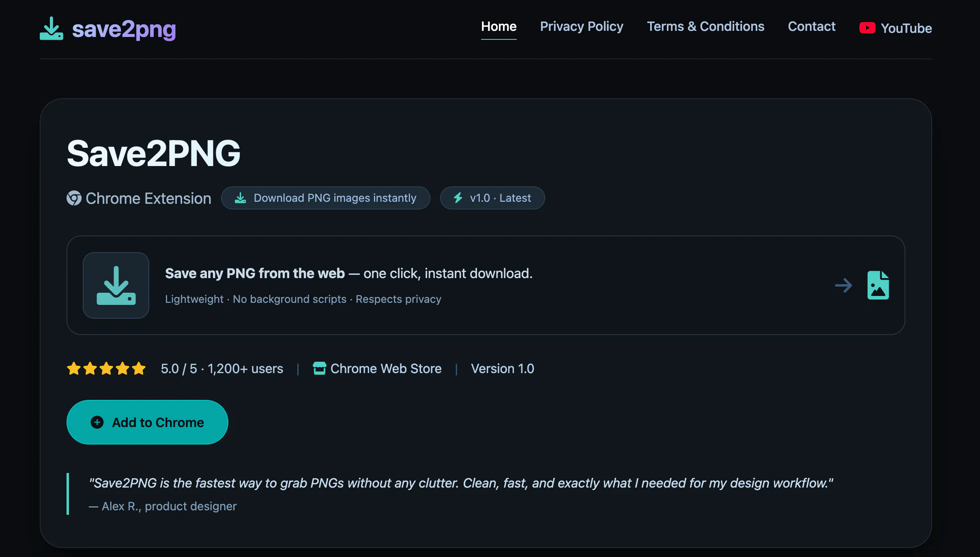Screen dimensions: 980x557
Task: Click the Chrome Extension label
Action: pos(148,198)
